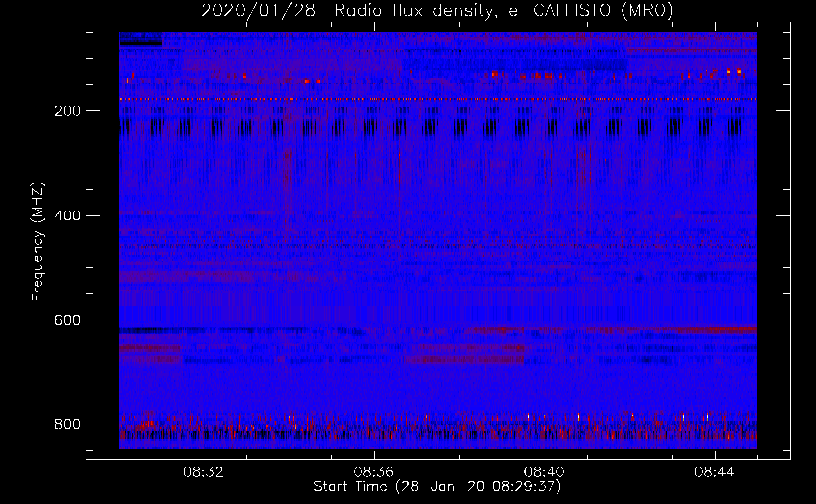Viewport: 816px width, 504px height.
Task: Click the 200 frequency tick label
Action: click(67, 111)
